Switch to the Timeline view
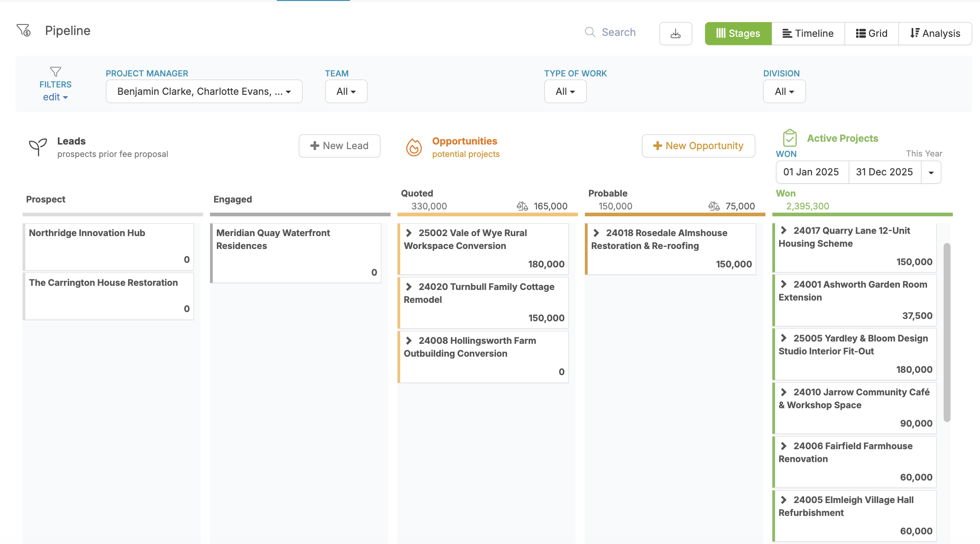The width and height of the screenshot is (980, 544). click(808, 34)
